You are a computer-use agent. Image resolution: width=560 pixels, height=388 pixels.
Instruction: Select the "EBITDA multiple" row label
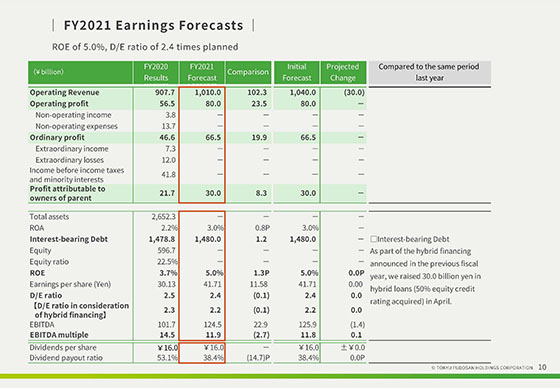click(x=59, y=335)
